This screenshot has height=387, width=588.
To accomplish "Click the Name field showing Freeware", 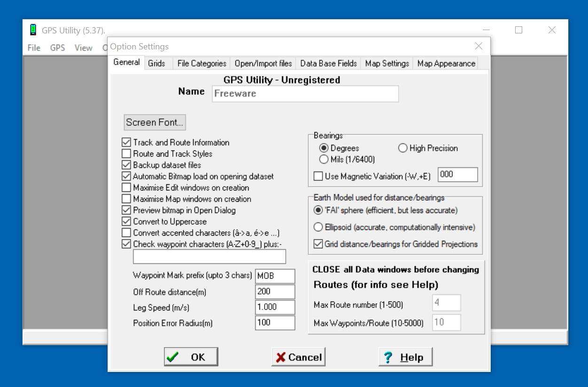I will (305, 94).
